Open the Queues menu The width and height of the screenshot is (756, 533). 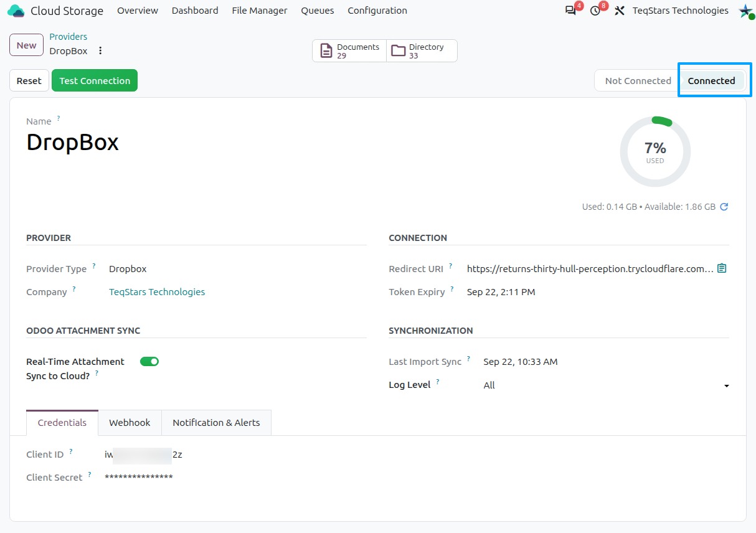pyautogui.click(x=318, y=11)
